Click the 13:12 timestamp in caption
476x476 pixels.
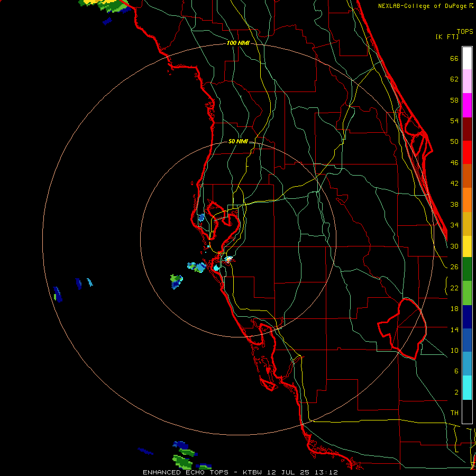(326, 472)
